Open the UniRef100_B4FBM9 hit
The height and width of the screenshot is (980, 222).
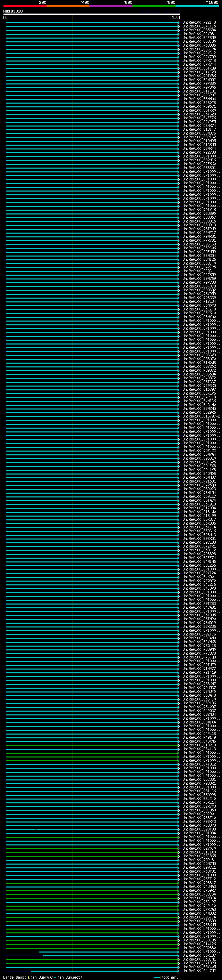click(x=199, y=38)
